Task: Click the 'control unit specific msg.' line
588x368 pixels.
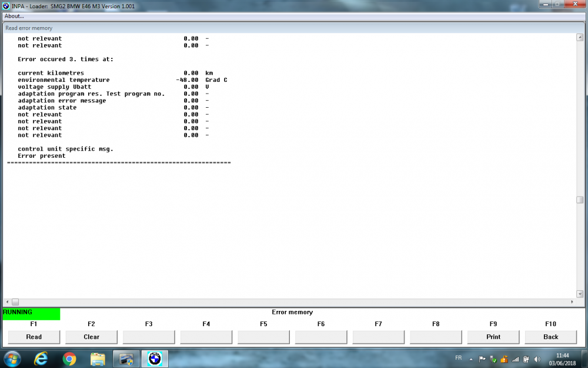Action: (65, 149)
